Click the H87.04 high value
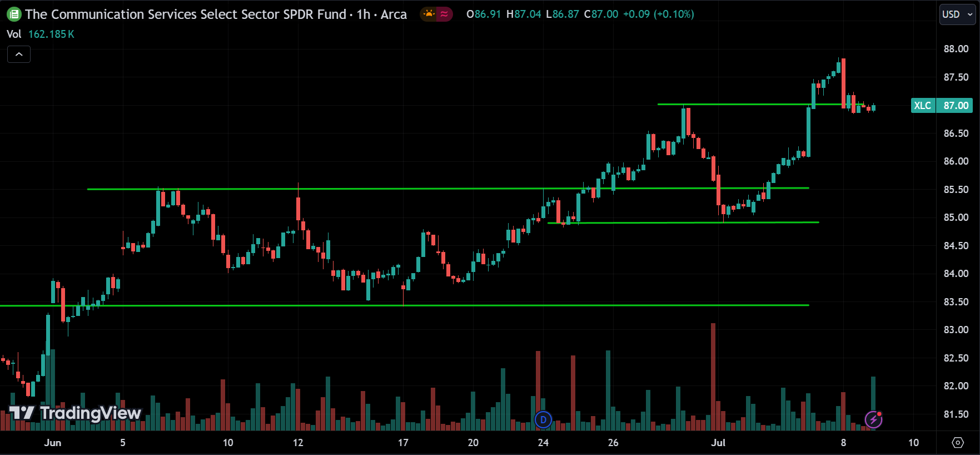980x455 pixels. click(x=524, y=14)
